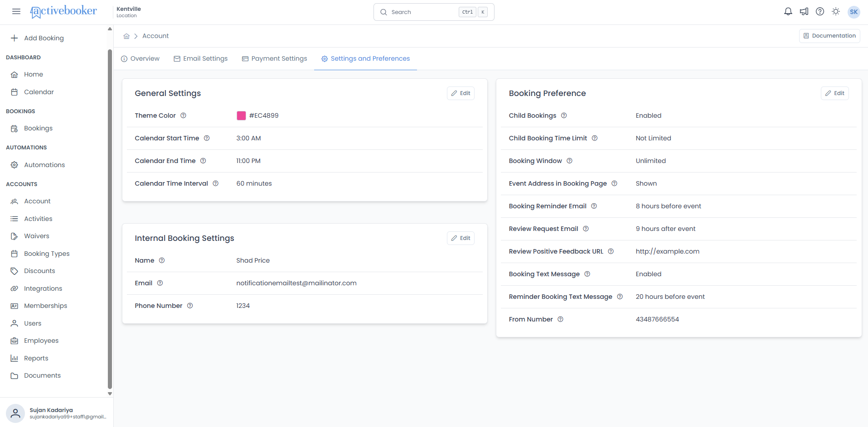Click the home breadcrumb icon
This screenshot has height=427, width=868.
126,36
